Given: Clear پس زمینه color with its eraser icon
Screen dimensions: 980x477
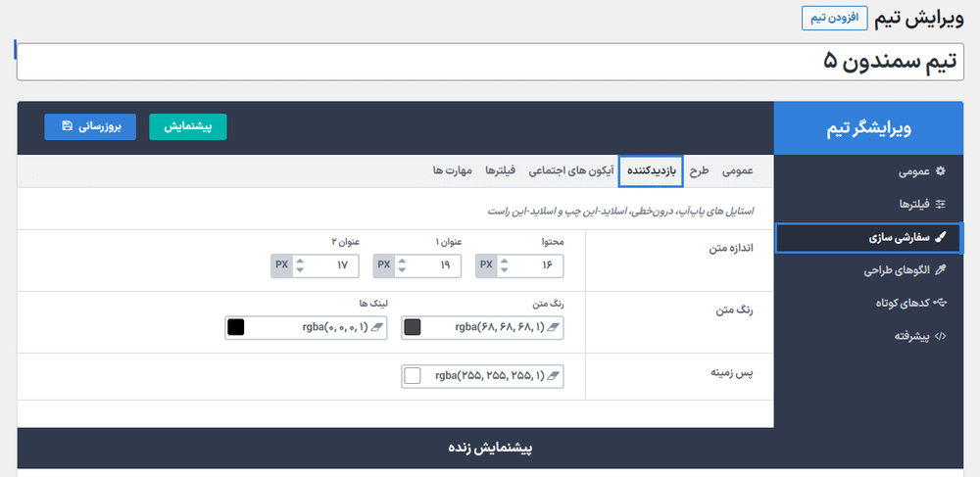Looking at the screenshot, I should pos(552,376).
